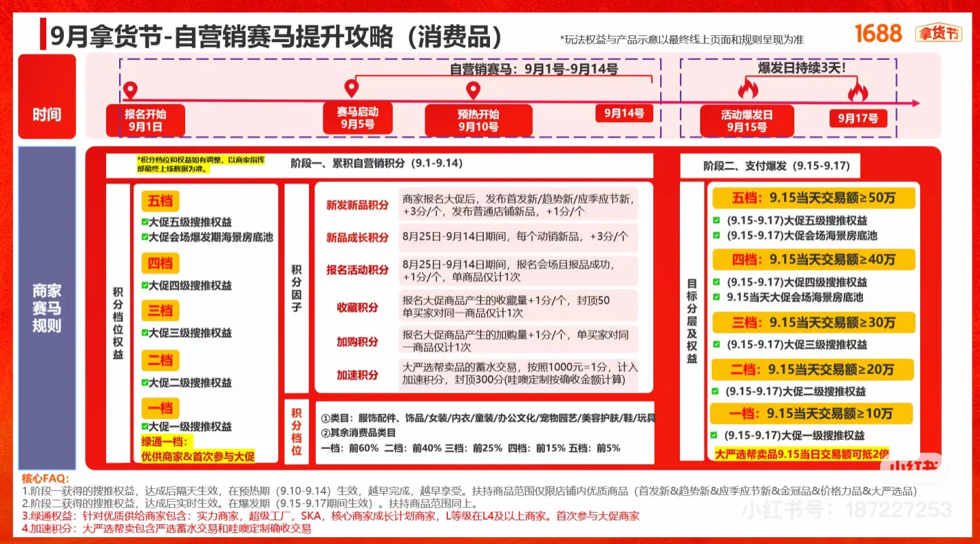
Task: Click green check beside 阶段一 大促二级搜推权益
Action: [x=144, y=382]
